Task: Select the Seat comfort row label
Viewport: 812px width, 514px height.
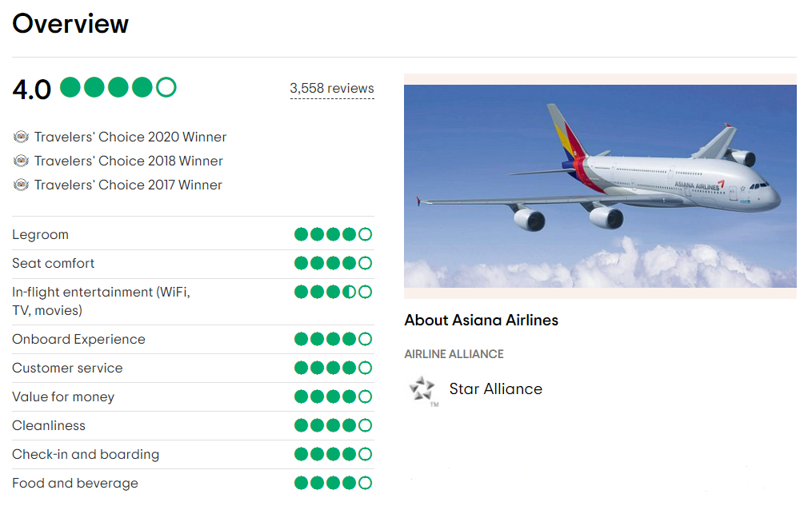Action: (54, 263)
